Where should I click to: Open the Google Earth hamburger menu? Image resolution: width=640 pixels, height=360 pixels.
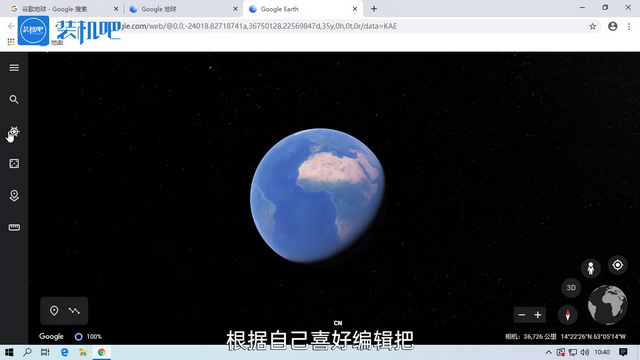[x=14, y=68]
